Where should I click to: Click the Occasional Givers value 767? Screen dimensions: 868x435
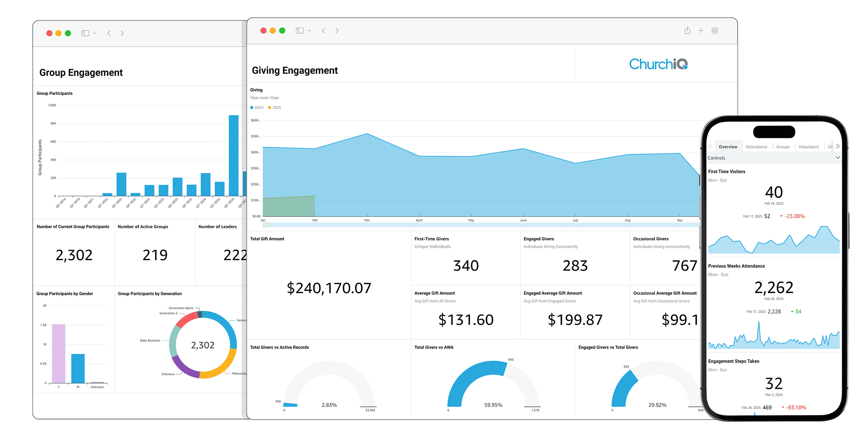[684, 266]
